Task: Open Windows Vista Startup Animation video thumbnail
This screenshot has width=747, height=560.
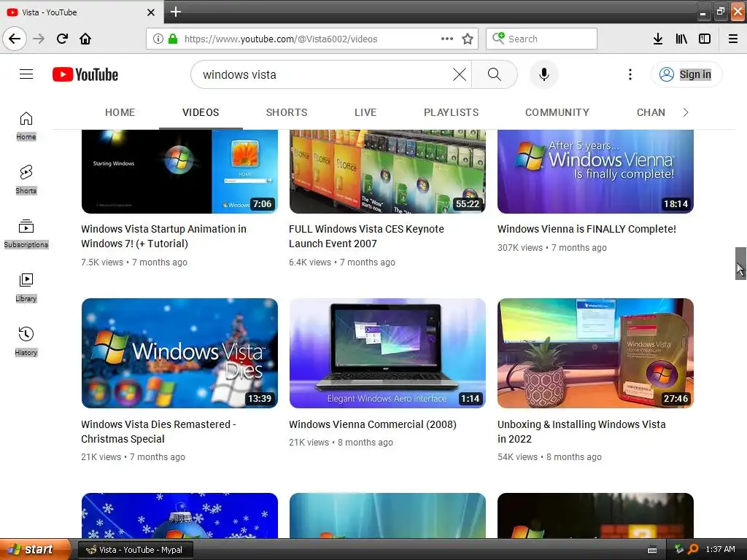Action: [179, 171]
